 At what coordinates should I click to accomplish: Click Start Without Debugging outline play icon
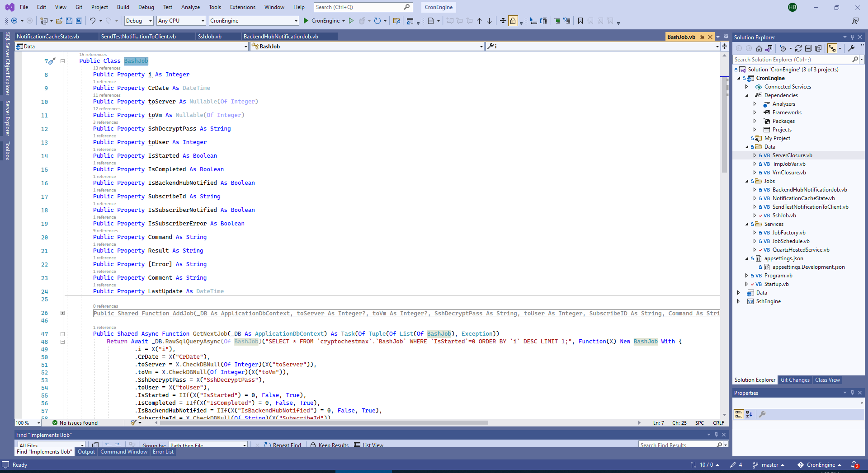[x=351, y=21]
